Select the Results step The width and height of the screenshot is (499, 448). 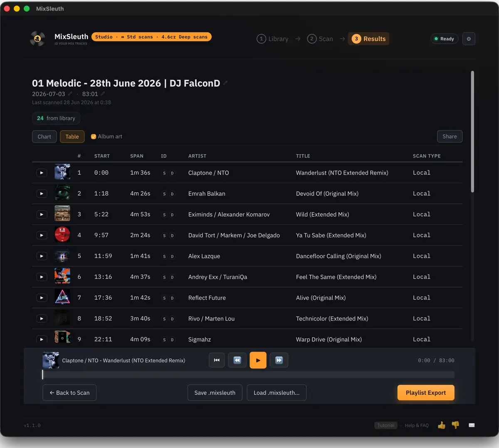click(x=369, y=39)
